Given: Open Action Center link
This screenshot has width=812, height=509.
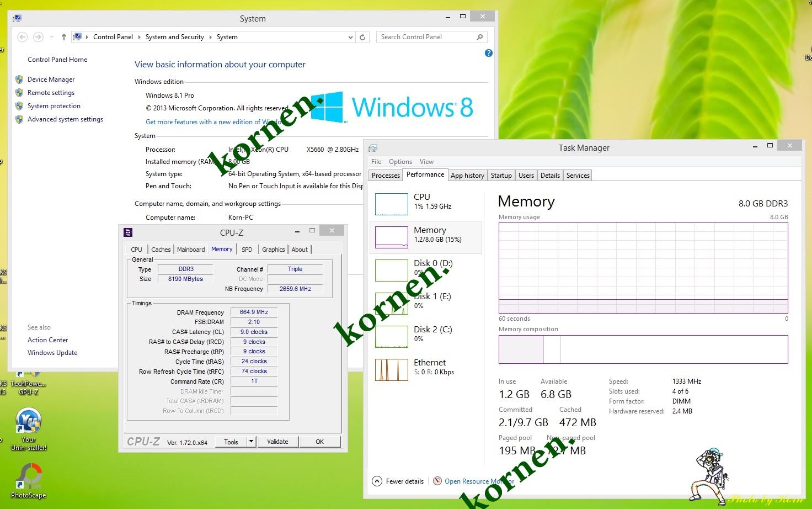Looking at the screenshot, I should (48, 340).
